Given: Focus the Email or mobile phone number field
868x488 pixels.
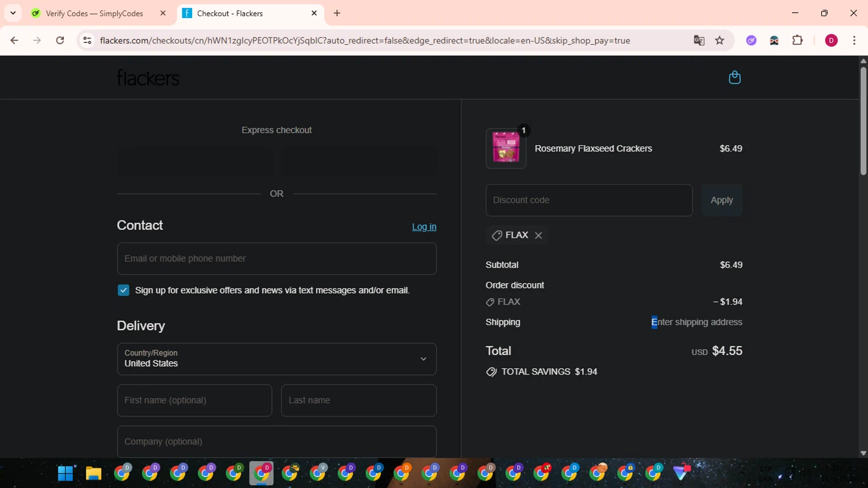Looking at the screenshot, I should click(277, 259).
